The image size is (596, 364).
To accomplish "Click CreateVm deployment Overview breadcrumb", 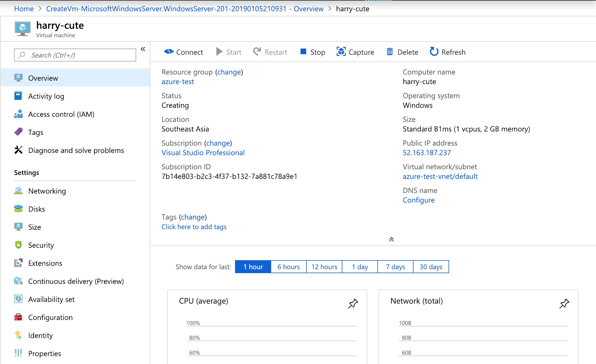I will coord(185,9).
